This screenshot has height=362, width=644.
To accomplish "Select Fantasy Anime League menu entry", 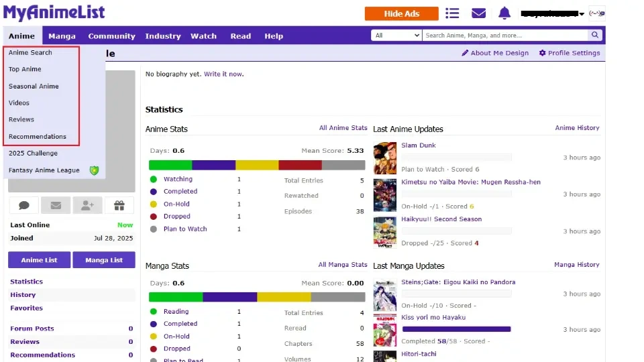I will pos(44,170).
